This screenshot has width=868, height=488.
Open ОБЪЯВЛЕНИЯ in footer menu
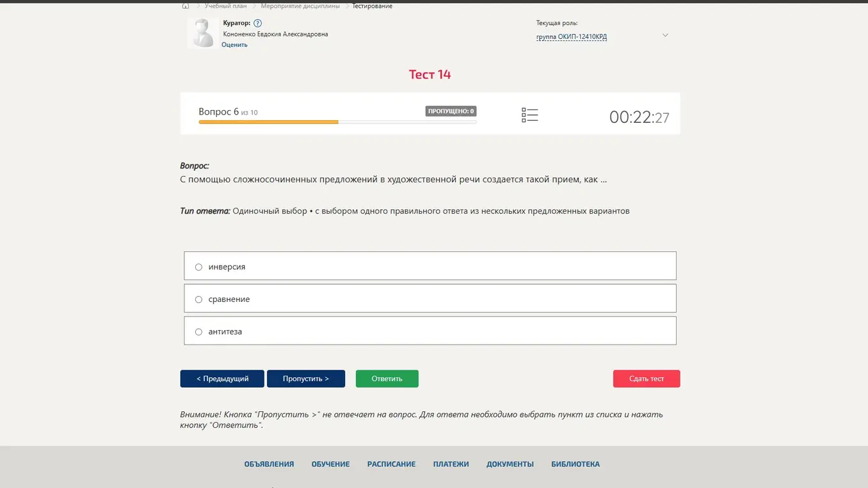point(269,464)
